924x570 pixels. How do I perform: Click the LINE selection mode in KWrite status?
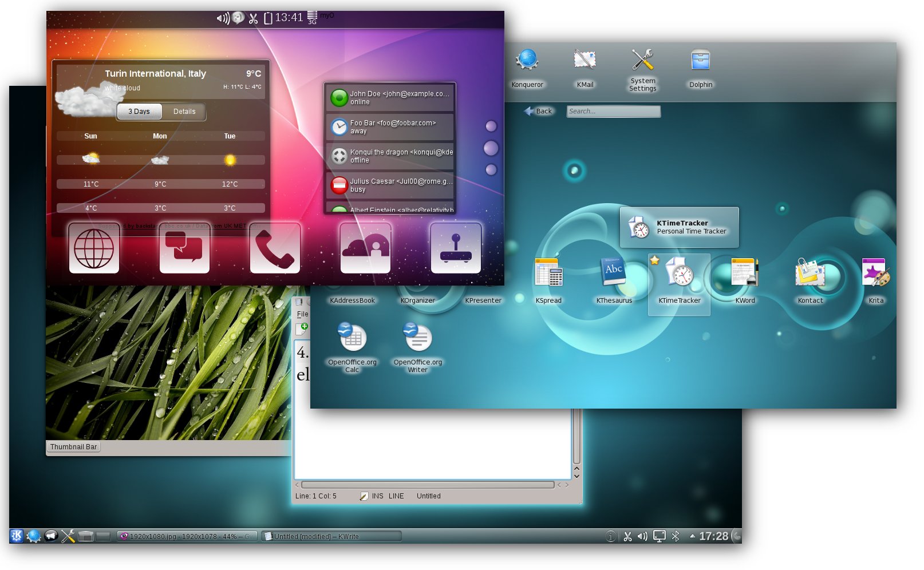click(x=396, y=496)
